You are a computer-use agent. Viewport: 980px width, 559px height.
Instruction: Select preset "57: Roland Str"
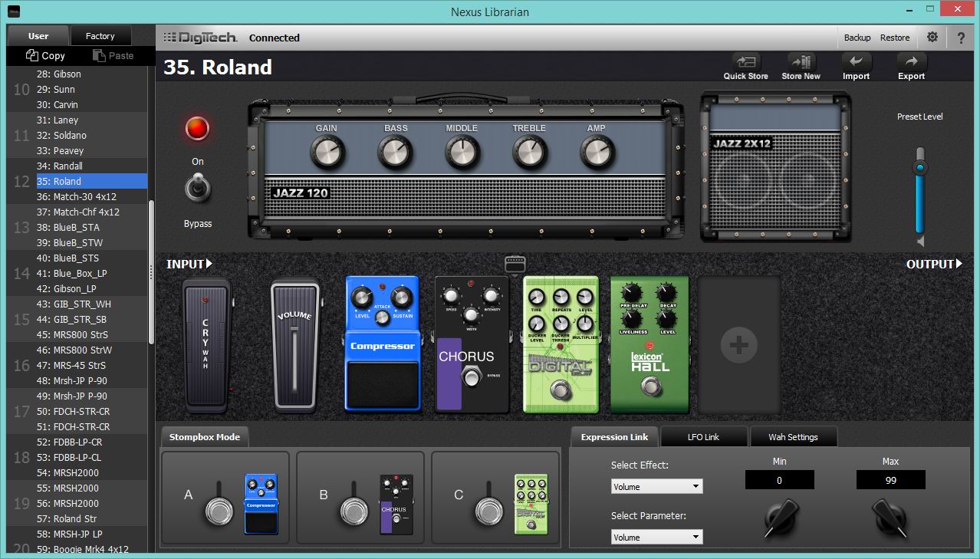pos(91,518)
